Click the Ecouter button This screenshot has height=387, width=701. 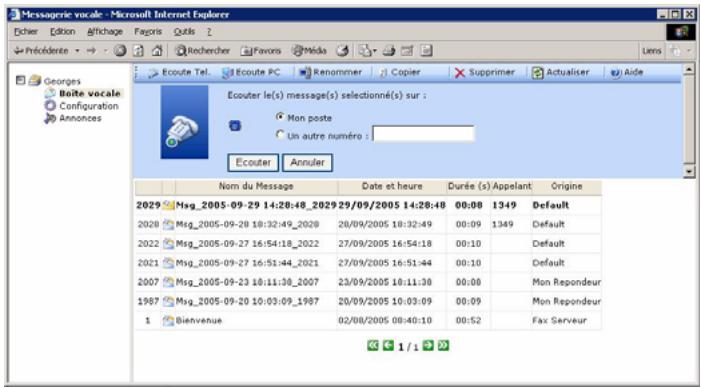253,163
